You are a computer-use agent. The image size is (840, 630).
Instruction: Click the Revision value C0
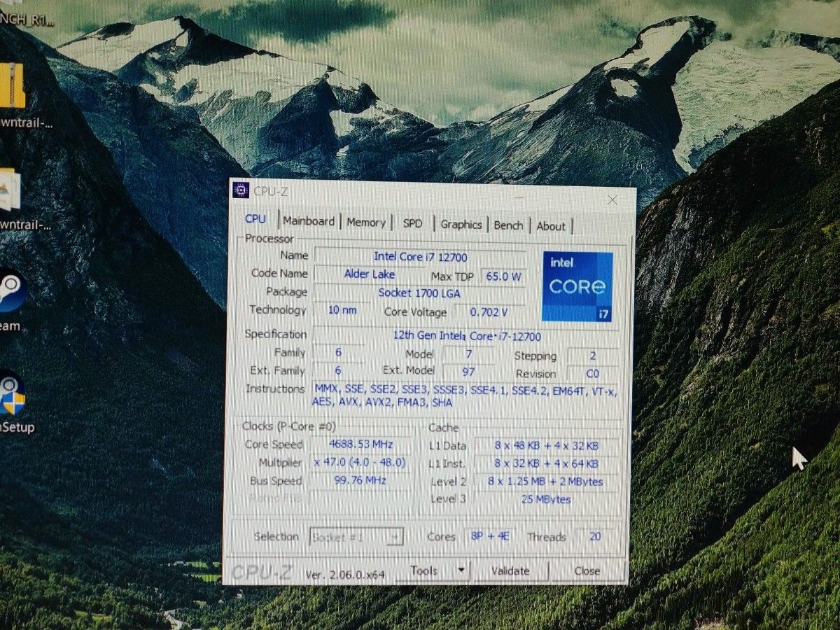(x=592, y=374)
